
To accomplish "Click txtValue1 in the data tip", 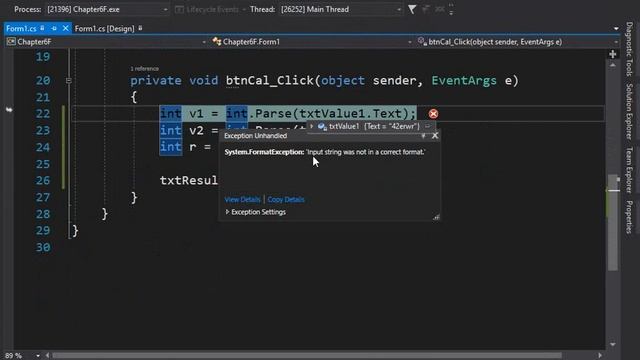I will pyautogui.click(x=344, y=127).
